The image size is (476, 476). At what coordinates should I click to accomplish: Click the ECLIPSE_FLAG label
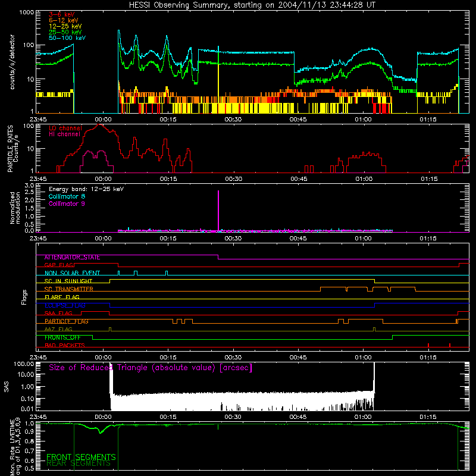65,305
